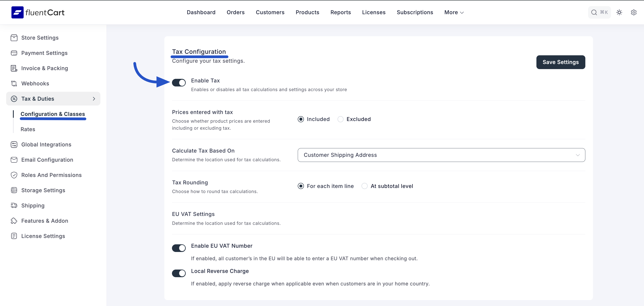This screenshot has height=306, width=644.
Task: Select the Excluded price option
Action: [340, 119]
